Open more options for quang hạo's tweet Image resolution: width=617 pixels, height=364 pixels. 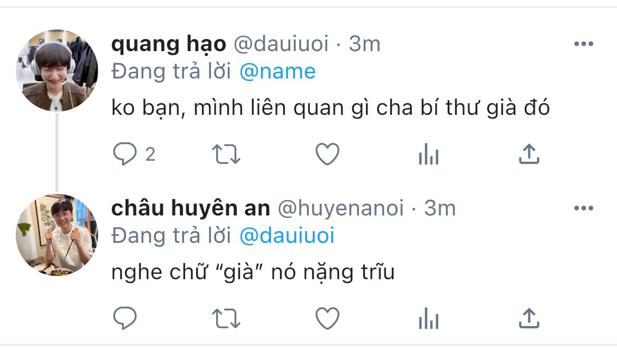coord(584,44)
